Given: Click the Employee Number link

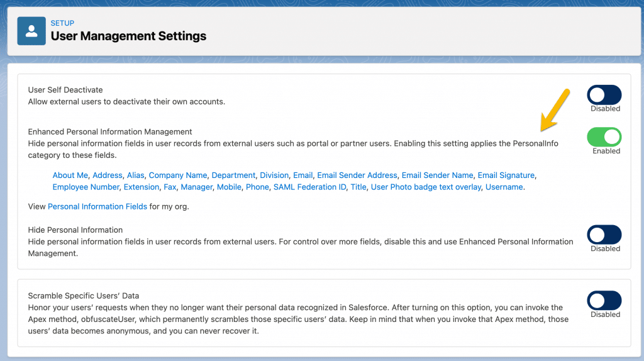Looking at the screenshot, I should pos(86,187).
